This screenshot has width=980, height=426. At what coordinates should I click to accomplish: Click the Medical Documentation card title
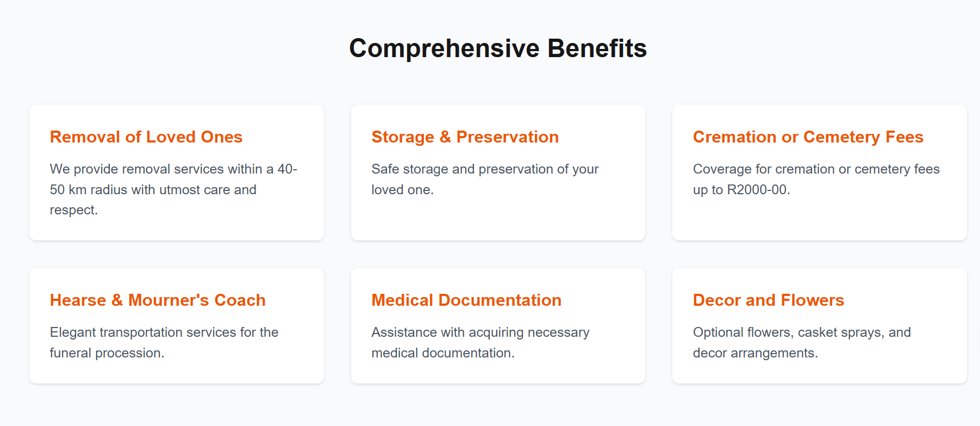pos(466,300)
